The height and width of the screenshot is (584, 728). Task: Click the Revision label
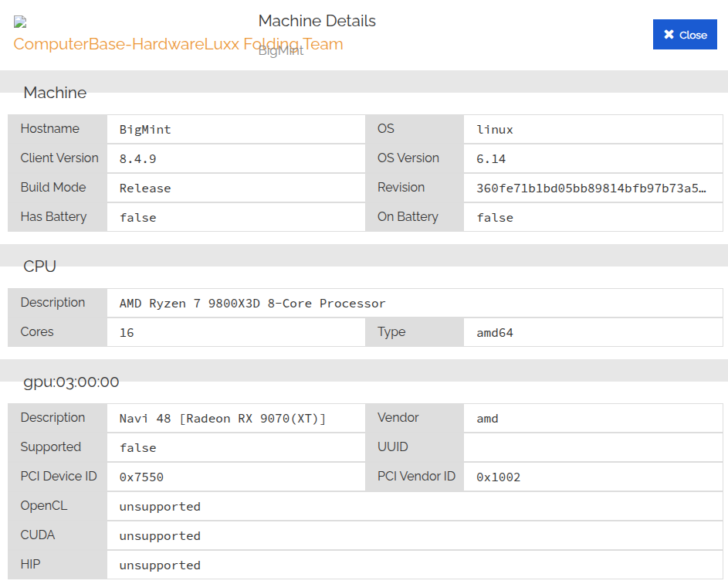click(401, 187)
